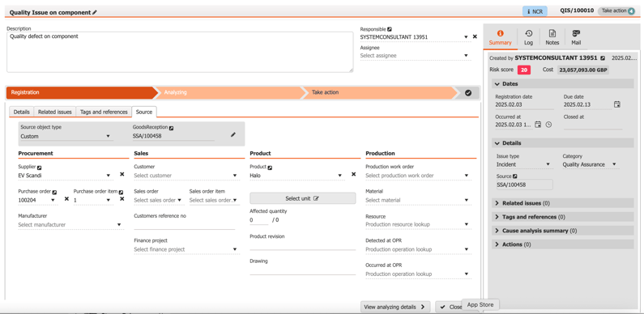Open the Select finance project dropdown

click(235, 249)
